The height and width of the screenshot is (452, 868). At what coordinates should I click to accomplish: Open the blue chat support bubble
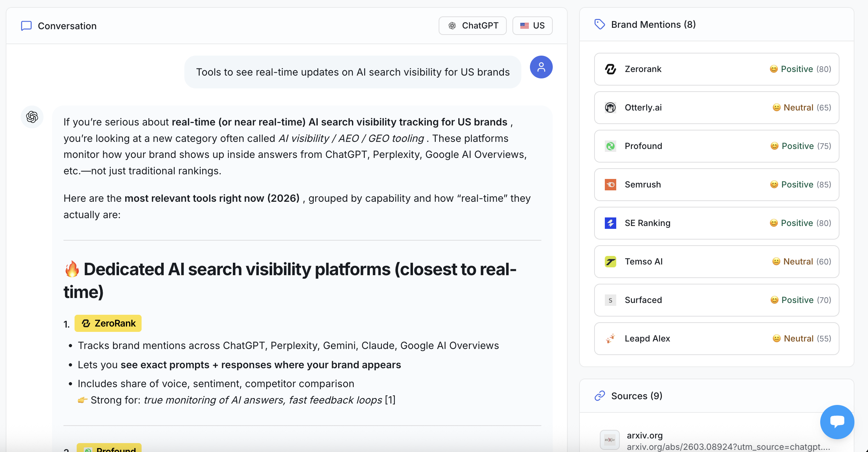click(x=837, y=422)
